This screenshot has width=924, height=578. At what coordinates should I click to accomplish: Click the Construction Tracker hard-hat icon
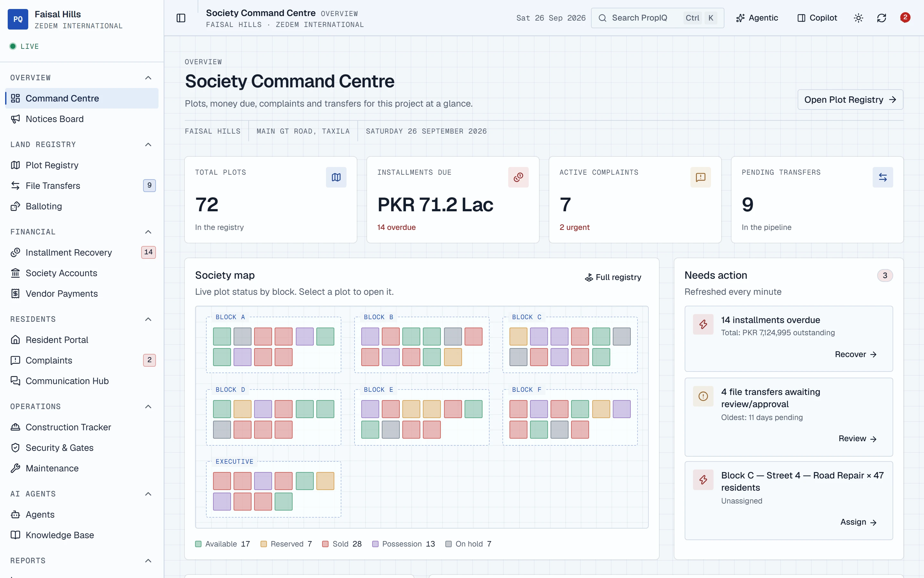(15, 427)
